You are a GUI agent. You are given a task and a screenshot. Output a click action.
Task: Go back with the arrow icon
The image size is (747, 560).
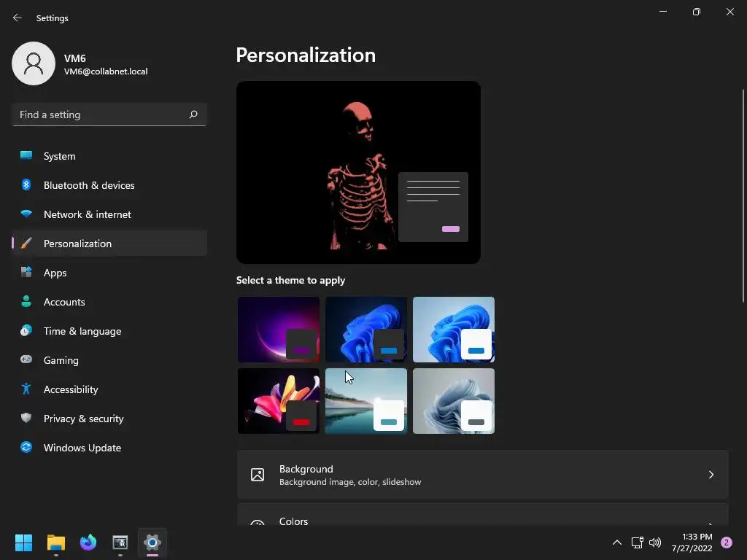[18, 17]
